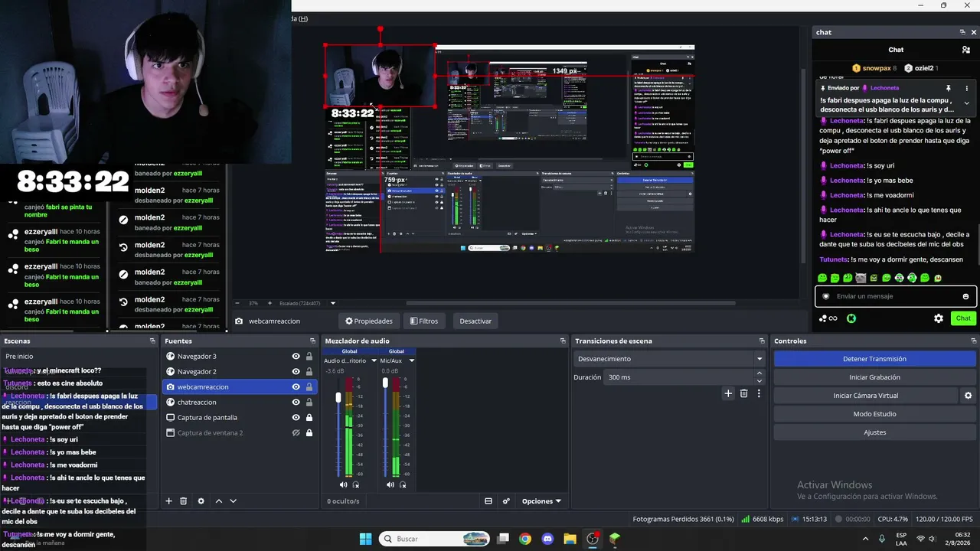Toggle lock on chatreaccion source
Viewport: 980px width, 551px height.
(x=309, y=402)
